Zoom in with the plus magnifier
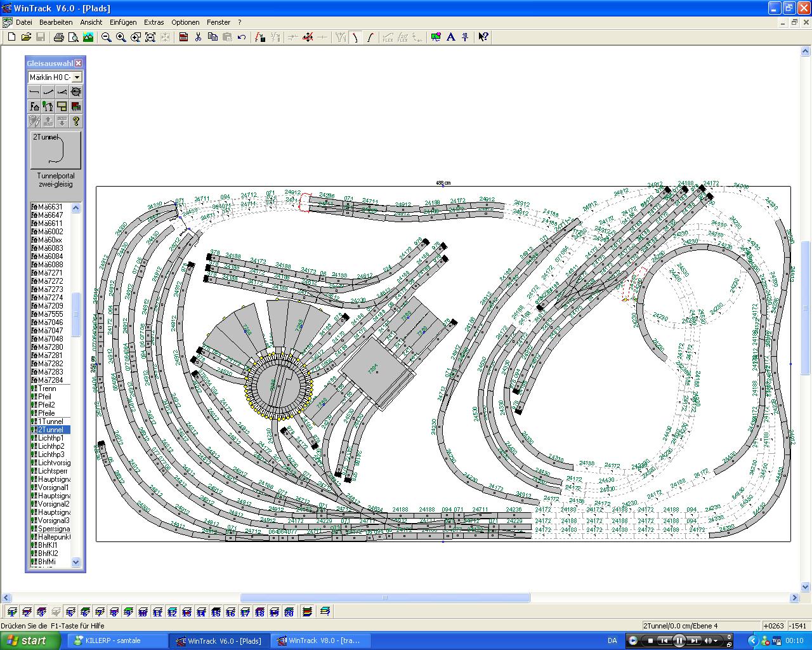This screenshot has height=650, width=812. tap(121, 37)
